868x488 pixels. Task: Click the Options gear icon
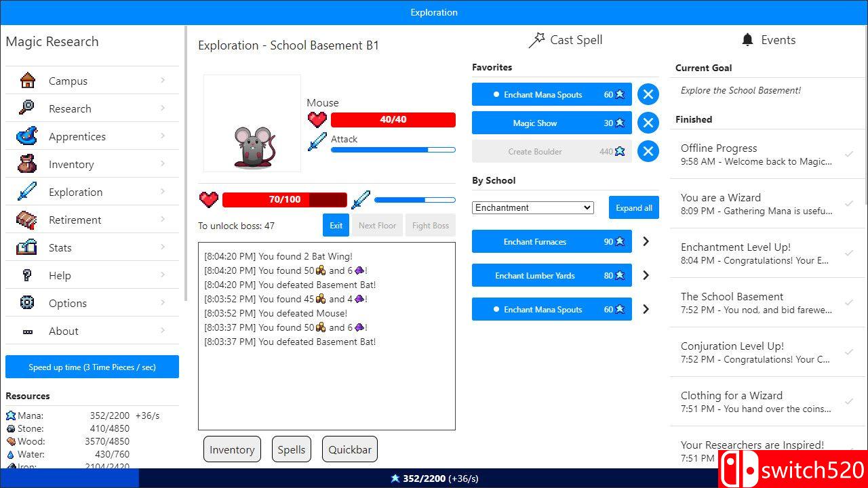tap(27, 303)
